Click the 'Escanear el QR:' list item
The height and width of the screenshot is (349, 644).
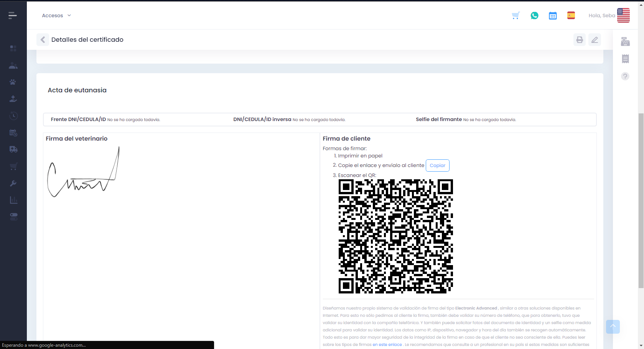[x=357, y=175]
